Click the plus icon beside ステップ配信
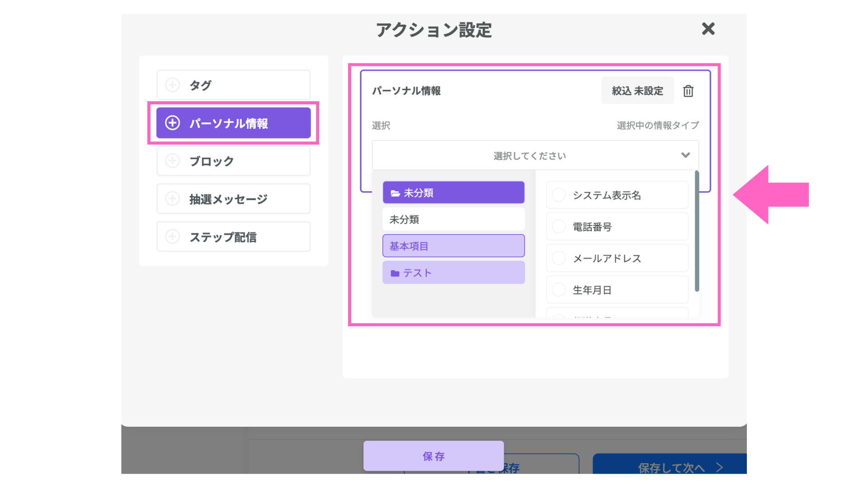The image size is (868, 488). tap(172, 237)
